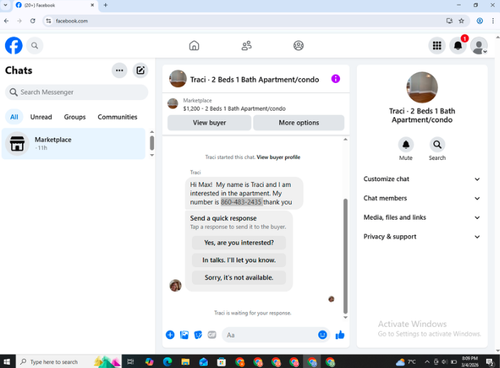
Task: Click the More options button
Action: click(299, 123)
